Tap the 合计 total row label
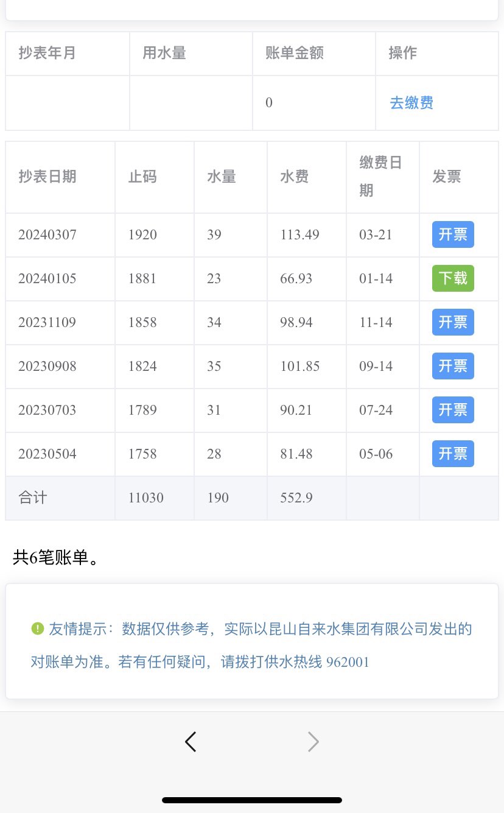The image size is (504, 813). coord(33,498)
